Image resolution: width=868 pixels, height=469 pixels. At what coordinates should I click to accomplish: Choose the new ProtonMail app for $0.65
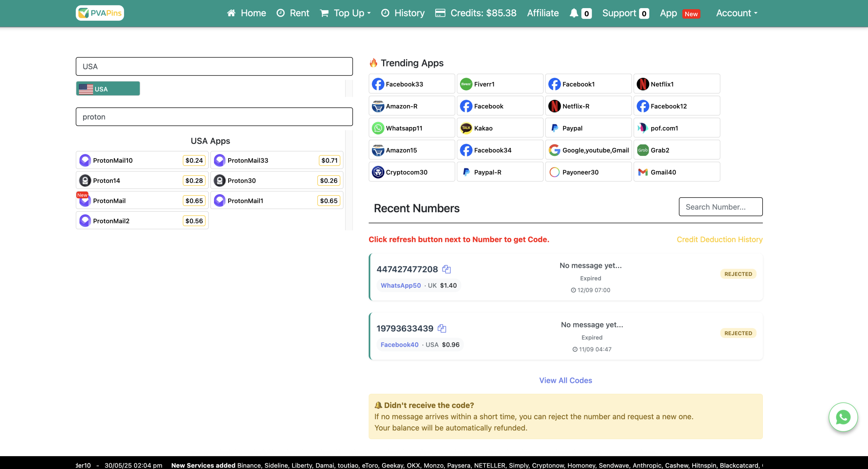(142, 201)
